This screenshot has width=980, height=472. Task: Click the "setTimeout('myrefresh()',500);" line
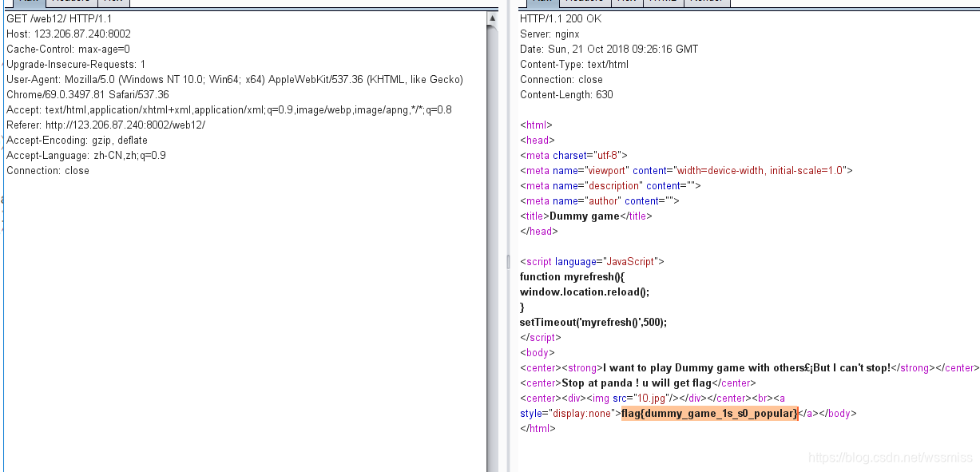click(x=593, y=322)
